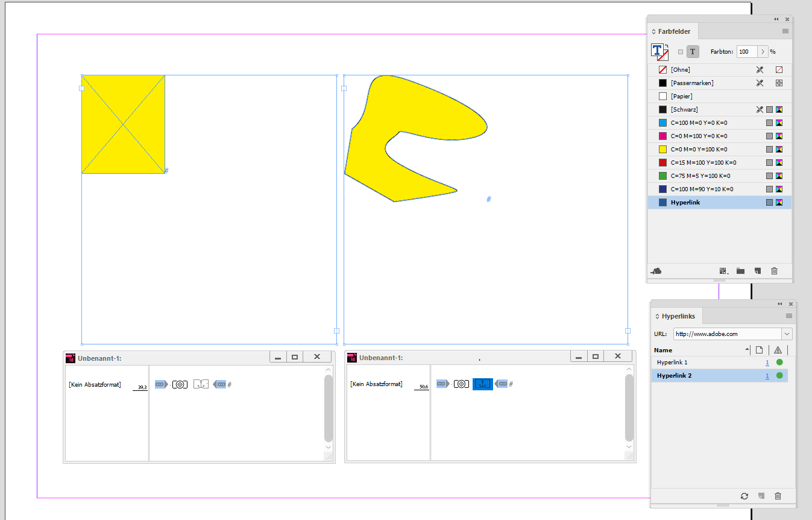The image size is (812, 520).
Task: Set formatting to affect text (T button)
Action: 693,52
